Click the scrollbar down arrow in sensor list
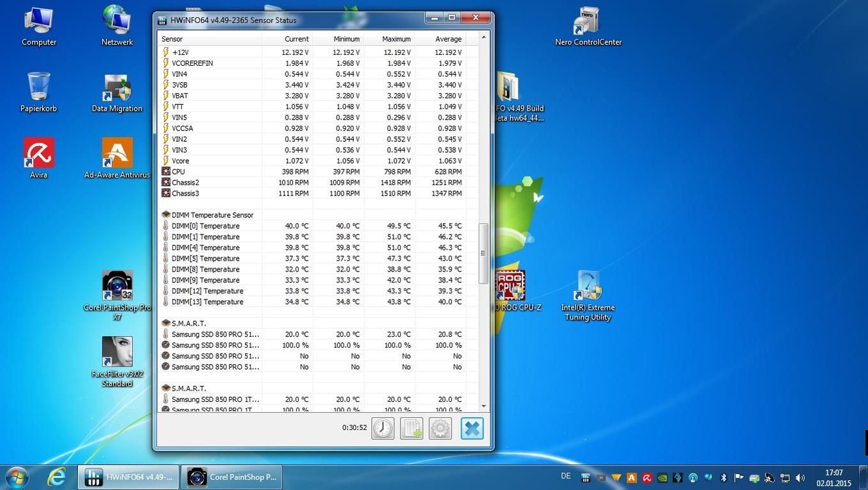 (x=483, y=406)
